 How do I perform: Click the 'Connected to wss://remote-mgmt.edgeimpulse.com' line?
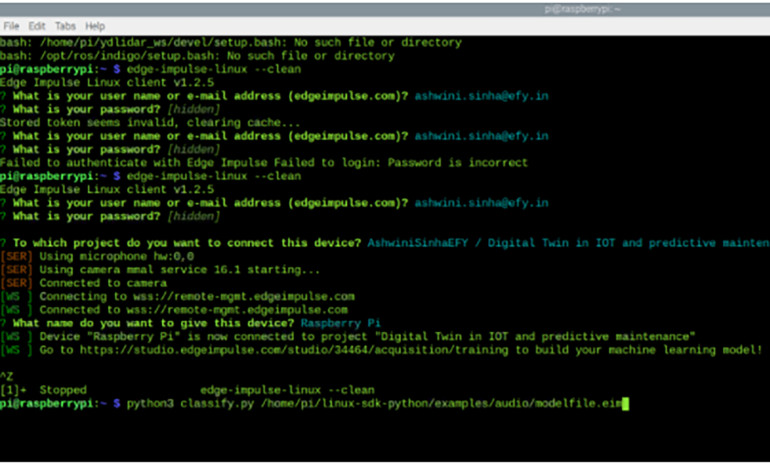[x=174, y=310]
